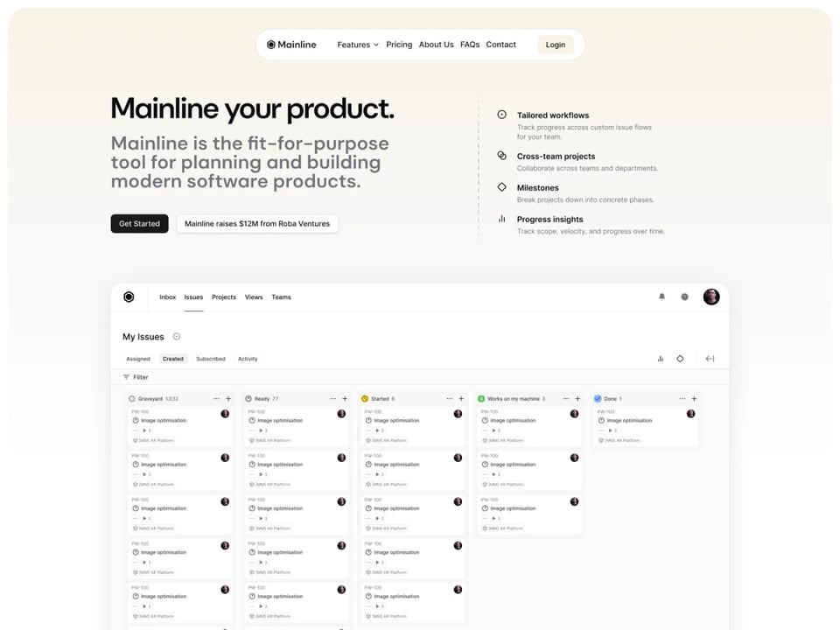840x630 pixels.
Task: Open Started column more options
Action: click(x=449, y=399)
